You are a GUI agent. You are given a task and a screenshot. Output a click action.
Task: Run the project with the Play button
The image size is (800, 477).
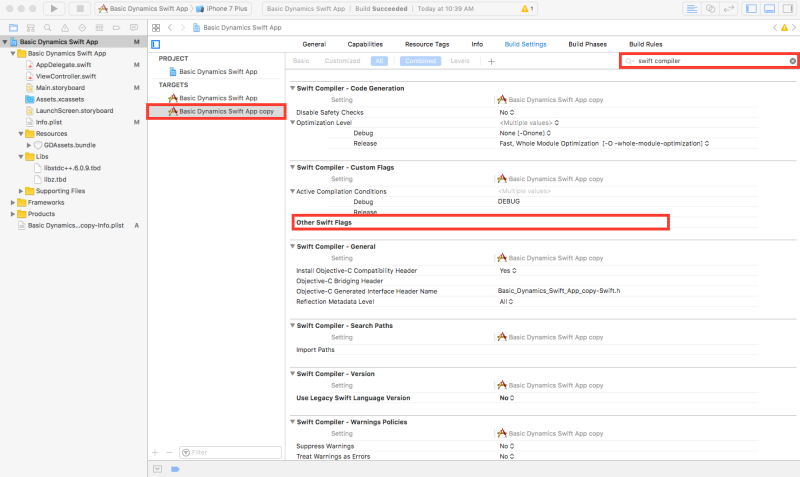pos(54,9)
